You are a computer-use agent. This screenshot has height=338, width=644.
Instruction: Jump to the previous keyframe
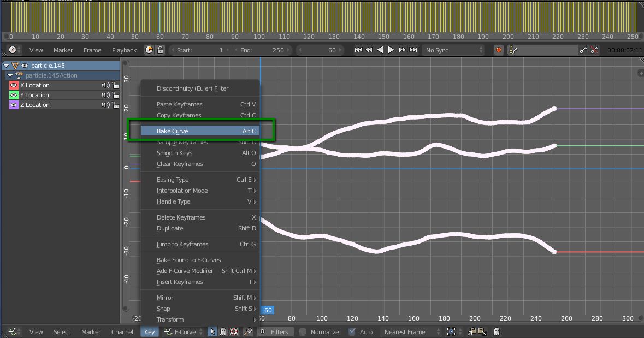[x=369, y=50]
